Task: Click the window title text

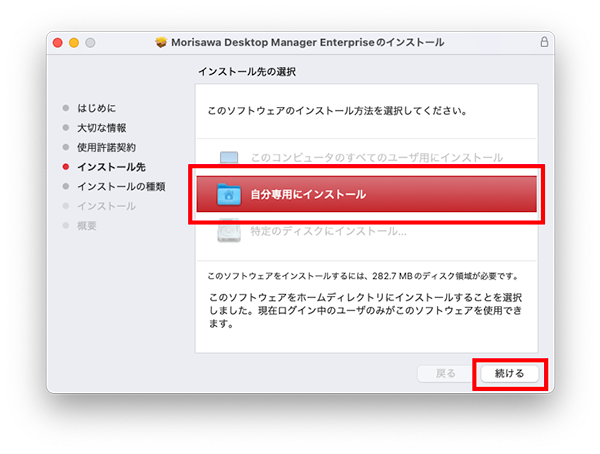Action: tap(308, 42)
